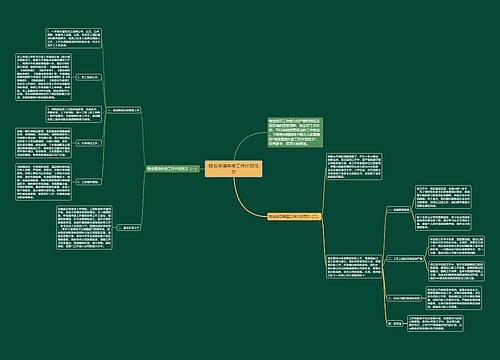The width and height of the screenshot is (500, 360).
Task: Open the text box attached to node 5.
Action: [x=43, y=182]
